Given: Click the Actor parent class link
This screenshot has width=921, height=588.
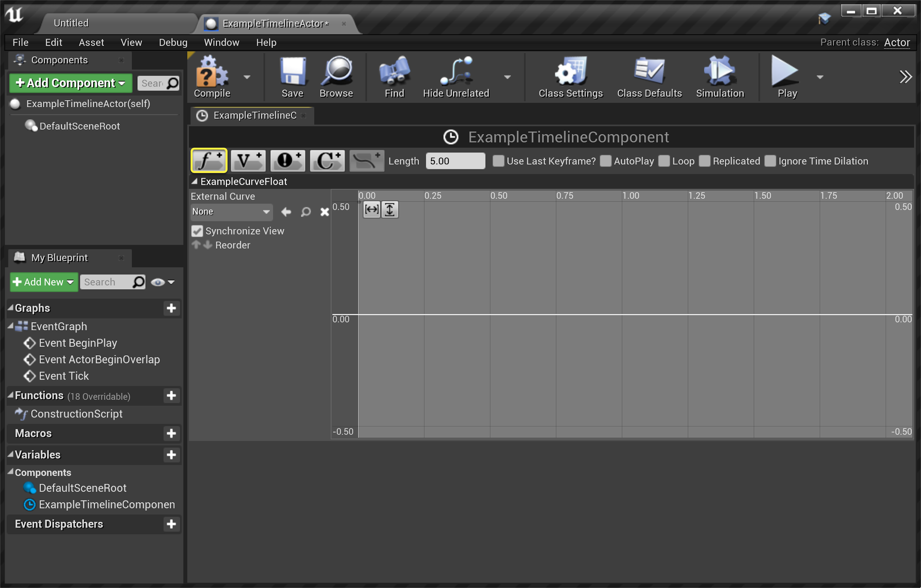Looking at the screenshot, I should (x=897, y=42).
